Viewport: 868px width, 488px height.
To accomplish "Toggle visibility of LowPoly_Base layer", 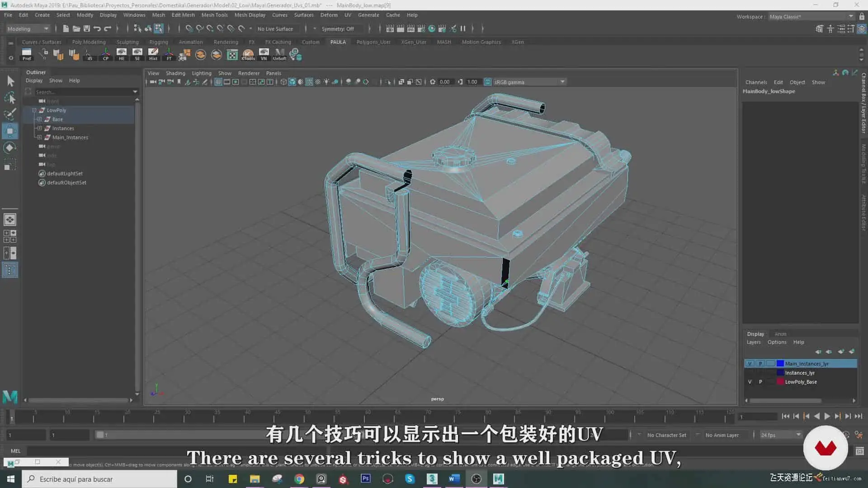I will (x=750, y=382).
